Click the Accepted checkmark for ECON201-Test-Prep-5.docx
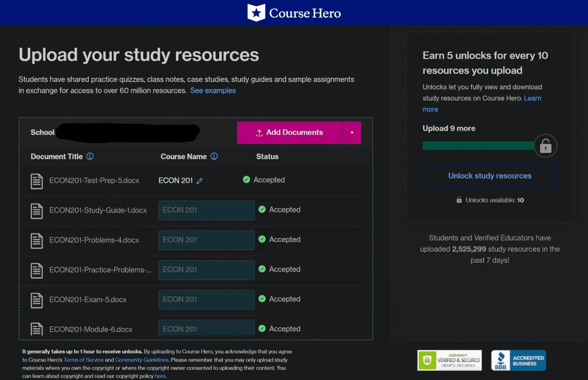The image size is (588, 380). [x=246, y=179]
